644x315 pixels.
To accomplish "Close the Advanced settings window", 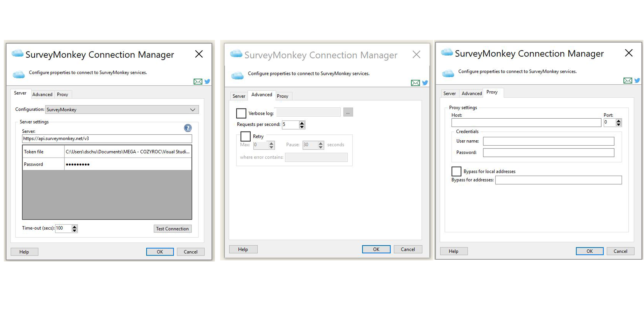I will tap(416, 54).
